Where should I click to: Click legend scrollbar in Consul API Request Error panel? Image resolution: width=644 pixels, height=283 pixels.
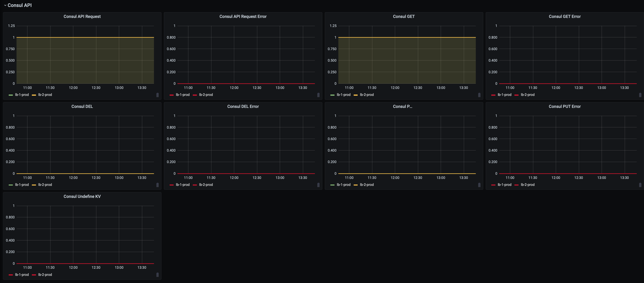pyautogui.click(x=318, y=95)
